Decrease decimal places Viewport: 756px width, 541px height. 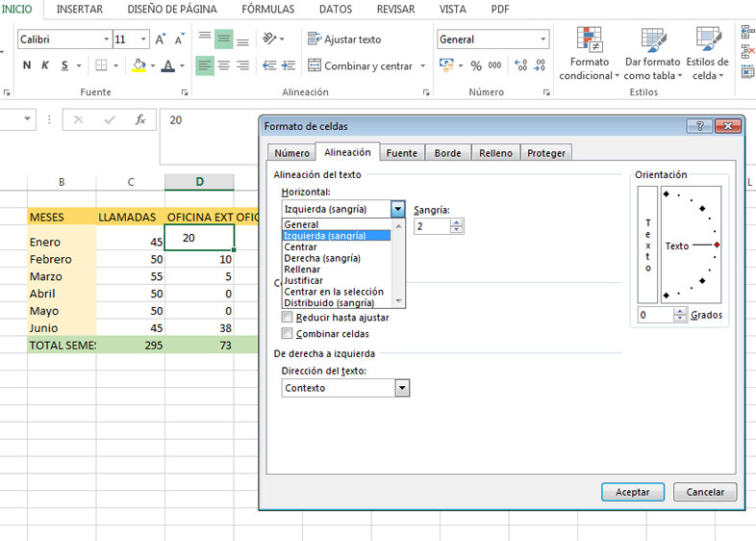tap(540, 65)
